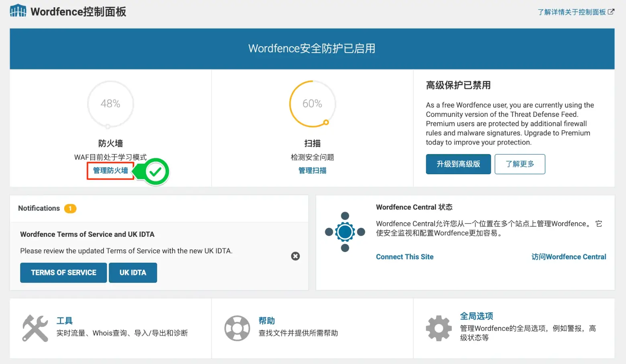Click the external-link icon after 了解详情关于控制面板
Screen dimensions: 626x364
coord(612,12)
